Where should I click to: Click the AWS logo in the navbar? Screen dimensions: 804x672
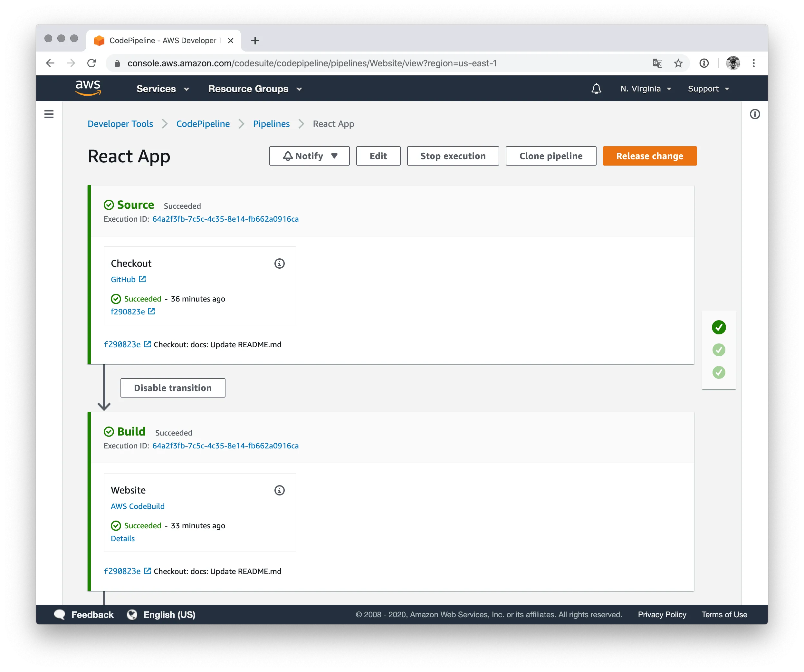coord(88,88)
